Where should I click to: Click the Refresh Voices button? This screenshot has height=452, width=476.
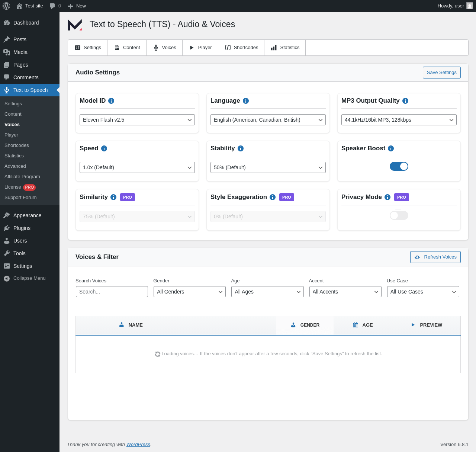pos(435,257)
